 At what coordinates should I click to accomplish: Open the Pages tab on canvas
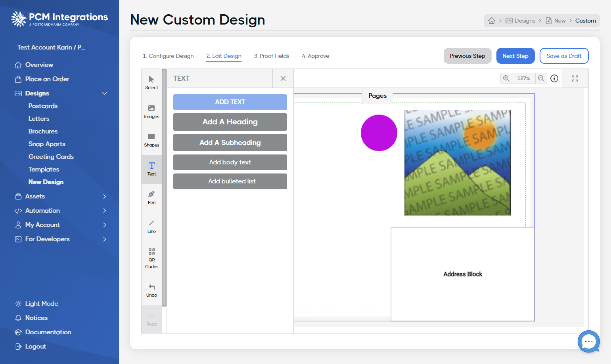pos(377,96)
